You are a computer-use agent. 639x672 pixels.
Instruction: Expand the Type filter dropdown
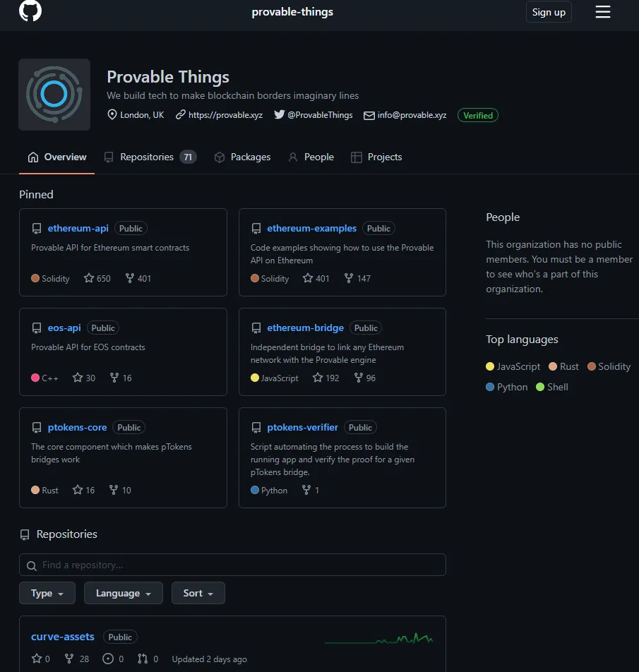47,593
